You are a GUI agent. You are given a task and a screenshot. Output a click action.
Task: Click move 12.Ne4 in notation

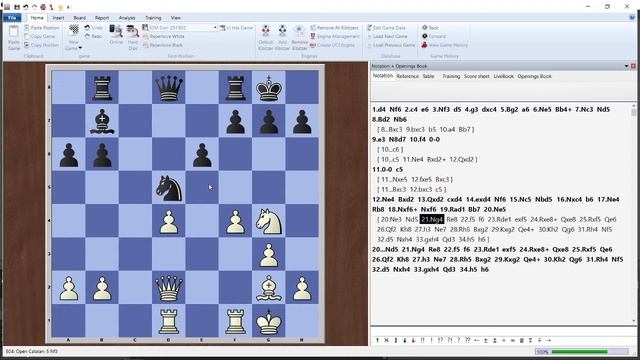[x=383, y=200]
